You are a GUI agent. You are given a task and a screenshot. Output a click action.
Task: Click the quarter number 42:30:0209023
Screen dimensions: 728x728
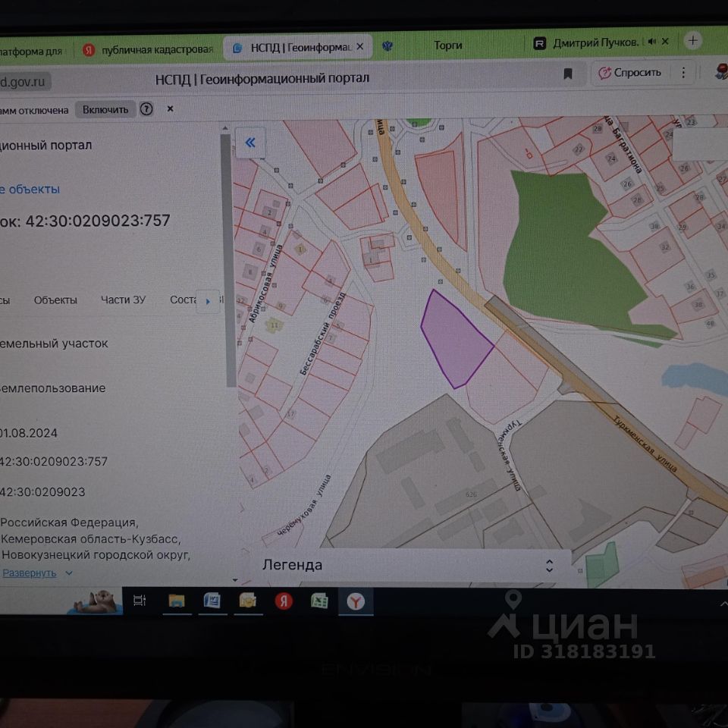pos(42,492)
